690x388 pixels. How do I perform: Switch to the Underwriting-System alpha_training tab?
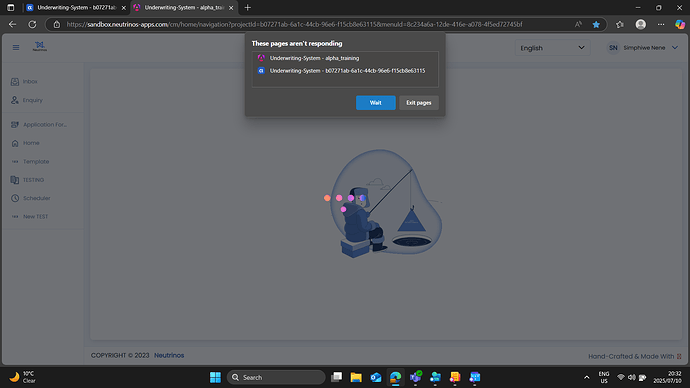tap(184, 7)
